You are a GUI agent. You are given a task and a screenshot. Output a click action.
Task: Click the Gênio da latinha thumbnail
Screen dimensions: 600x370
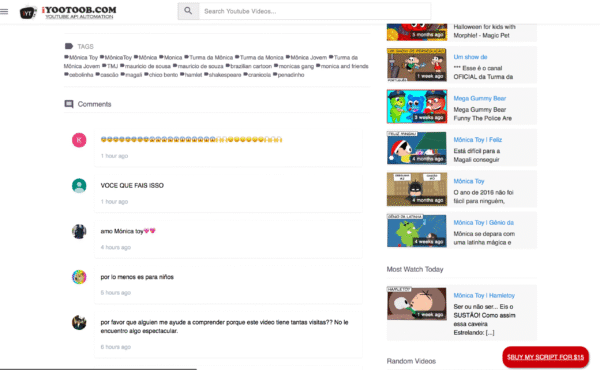click(x=416, y=231)
